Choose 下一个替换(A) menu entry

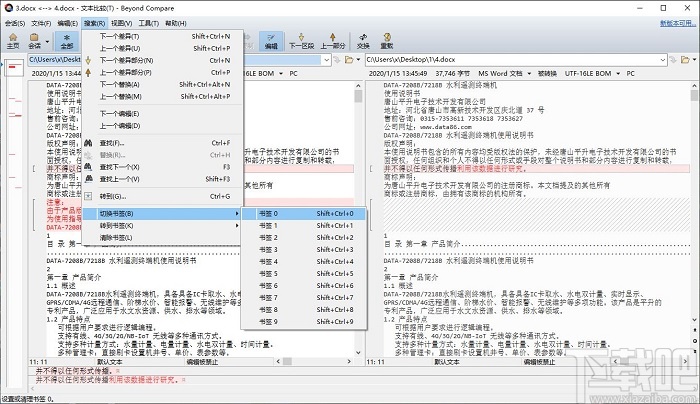[163, 84]
